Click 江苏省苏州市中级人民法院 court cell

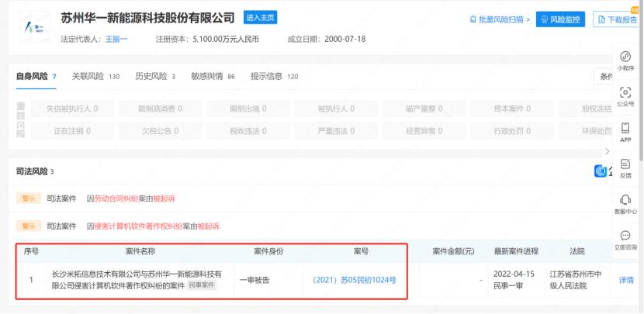tap(576, 280)
